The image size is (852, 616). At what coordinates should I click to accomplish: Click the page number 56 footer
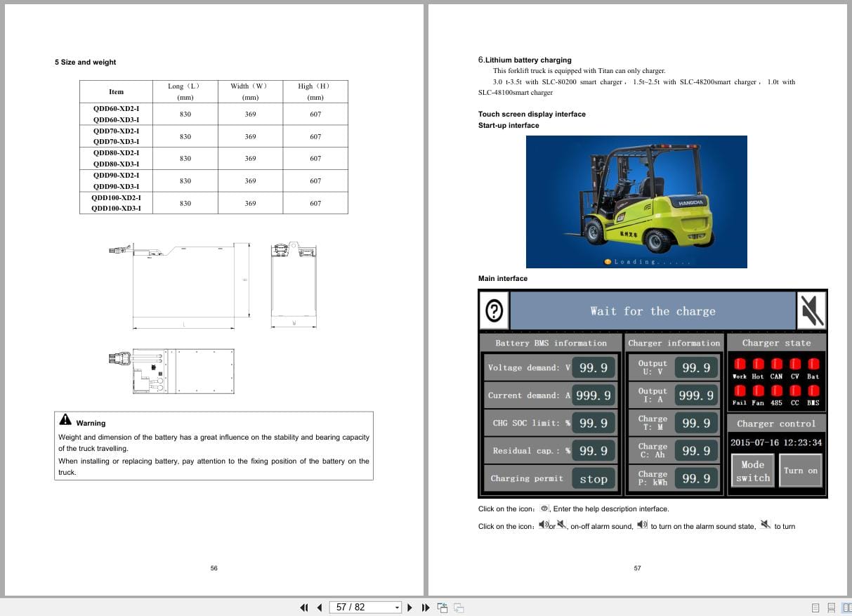(214, 568)
